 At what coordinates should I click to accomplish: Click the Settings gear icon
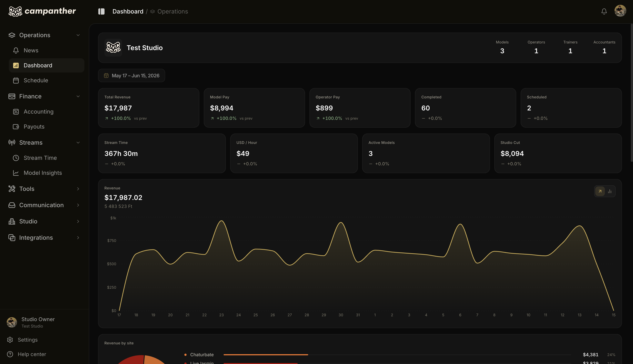10,340
